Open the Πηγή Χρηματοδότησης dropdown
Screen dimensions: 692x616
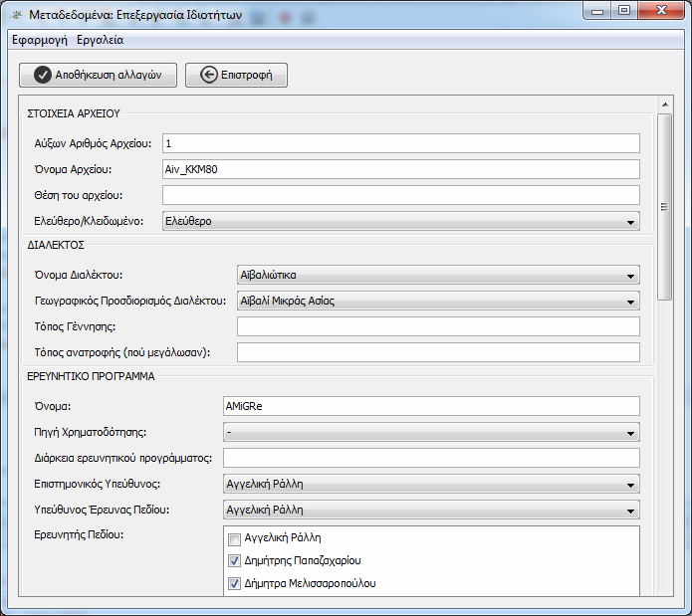coord(431,433)
